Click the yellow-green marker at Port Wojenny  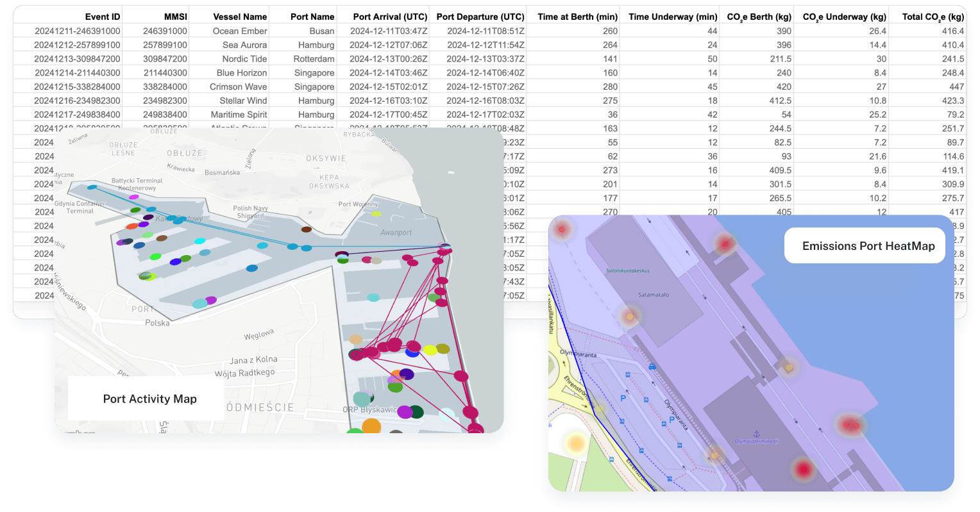click(x=376, y=213)
